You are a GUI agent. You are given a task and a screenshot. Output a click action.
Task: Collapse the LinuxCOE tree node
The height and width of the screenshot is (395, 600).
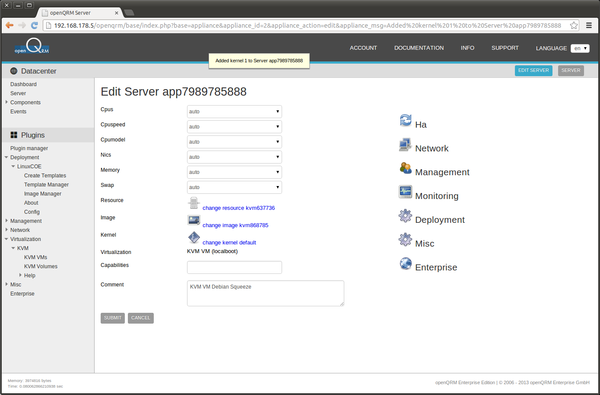pos(13,166)
